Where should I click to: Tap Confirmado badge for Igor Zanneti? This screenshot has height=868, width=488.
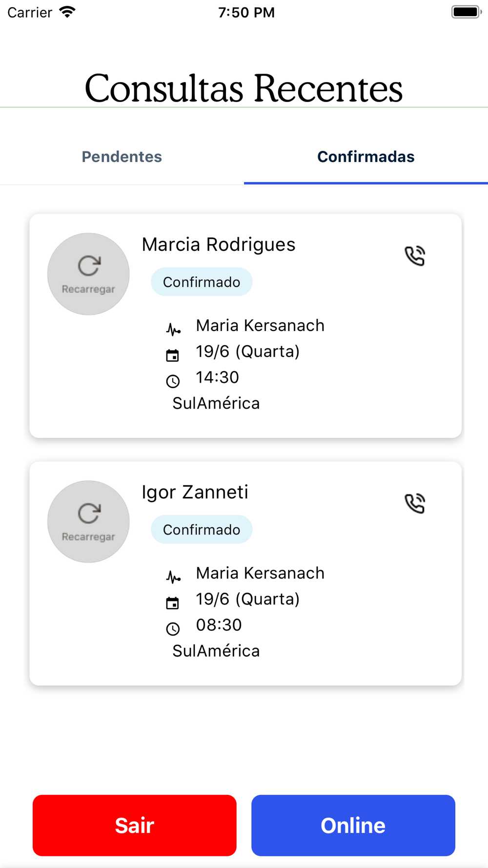click(x=202, y=529)
